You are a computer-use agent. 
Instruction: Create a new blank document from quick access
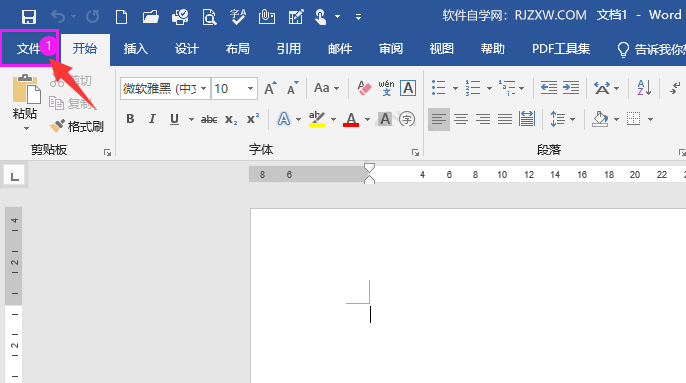click(x=121, y=17)
